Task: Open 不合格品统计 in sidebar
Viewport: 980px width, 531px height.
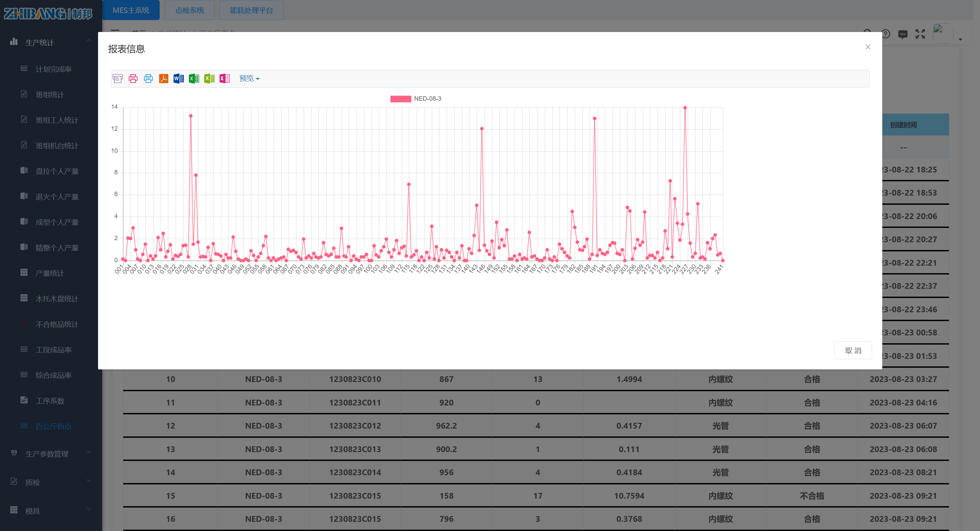Action: (x=57, y=324)
